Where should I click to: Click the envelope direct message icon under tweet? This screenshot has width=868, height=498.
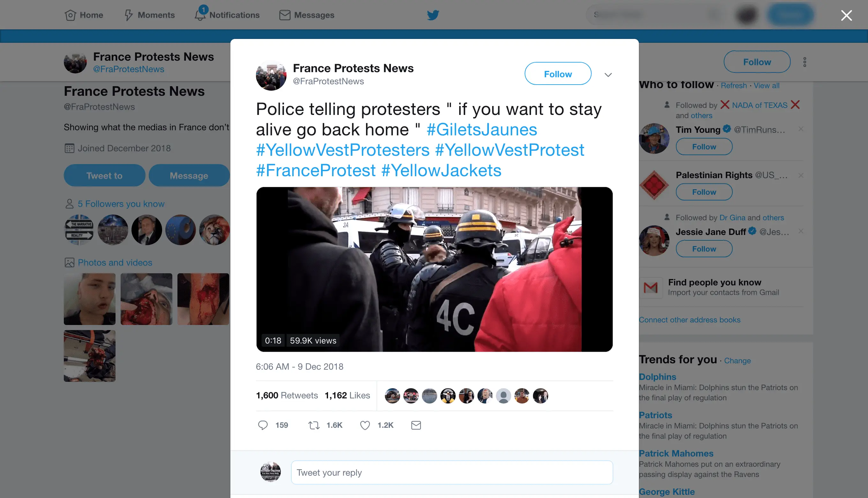[x=416, y=425]
